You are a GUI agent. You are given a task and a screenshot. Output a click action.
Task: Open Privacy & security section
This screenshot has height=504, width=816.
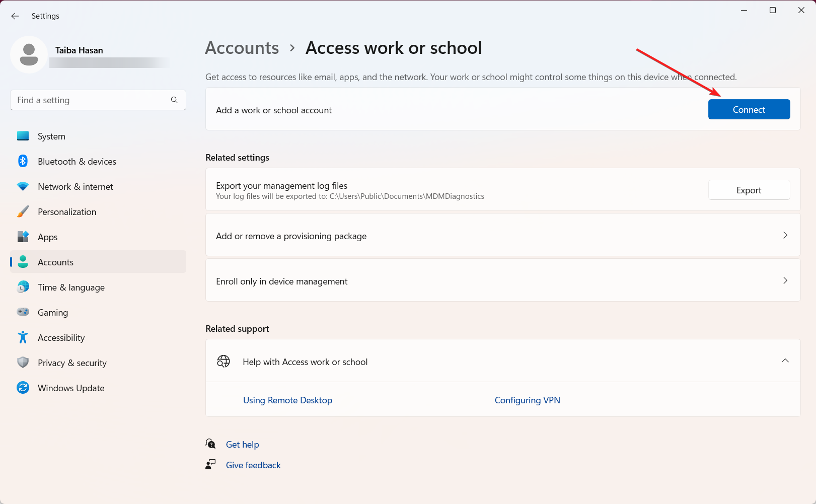(x=72, y=363)
